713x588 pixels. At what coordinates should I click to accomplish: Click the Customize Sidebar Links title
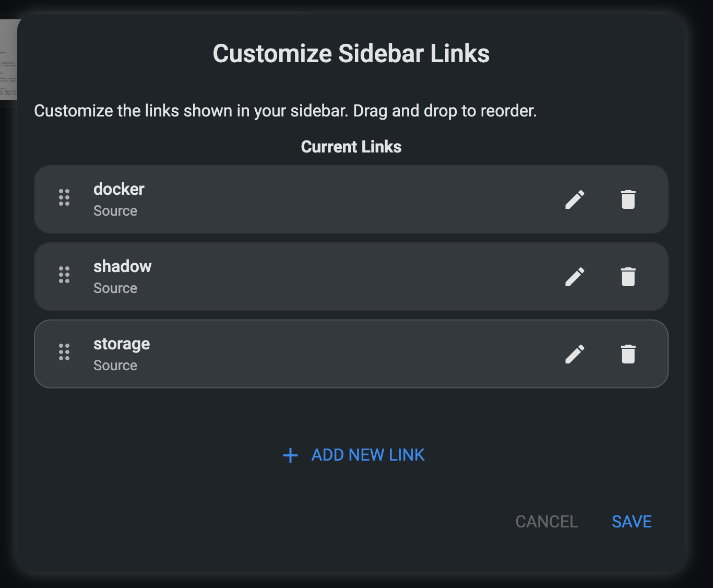coord(351,53)
